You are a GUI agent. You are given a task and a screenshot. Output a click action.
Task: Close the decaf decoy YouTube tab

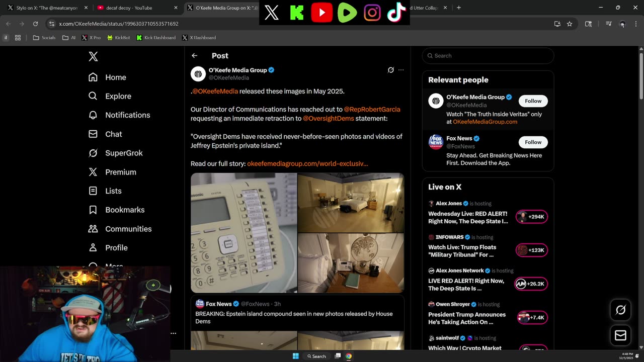coord(176,8)
